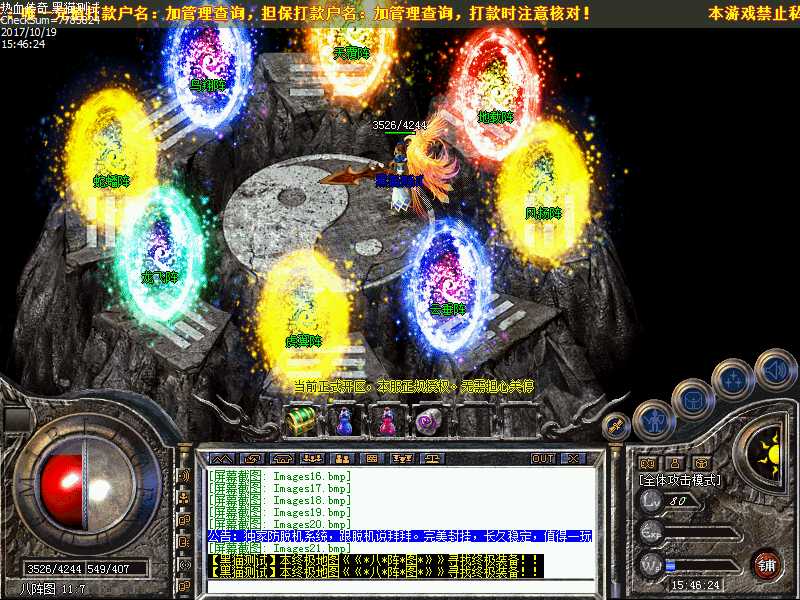Enter the 地载阵 red portal
Screen dimensions: 800x600
coord(494,94)
